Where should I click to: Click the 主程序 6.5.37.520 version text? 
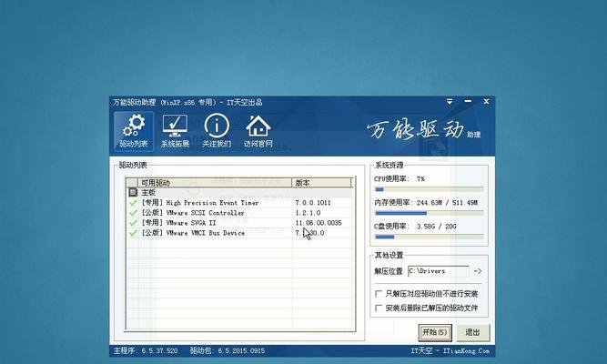point(146,351)
